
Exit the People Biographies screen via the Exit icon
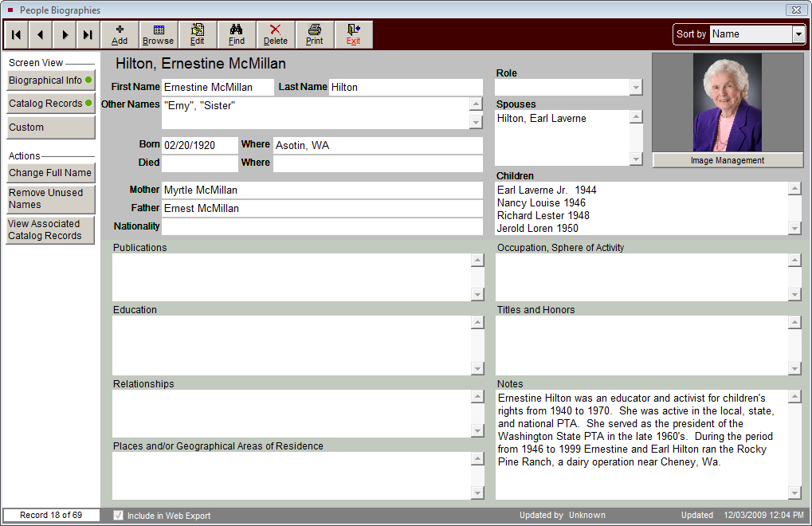point(353,33)
